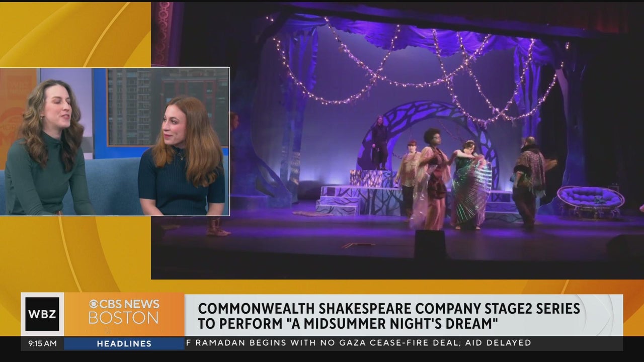Click the Ramadan cease-fire ticker headline
The width and height of the screenshot is (644, 362).
pos(358,343)
